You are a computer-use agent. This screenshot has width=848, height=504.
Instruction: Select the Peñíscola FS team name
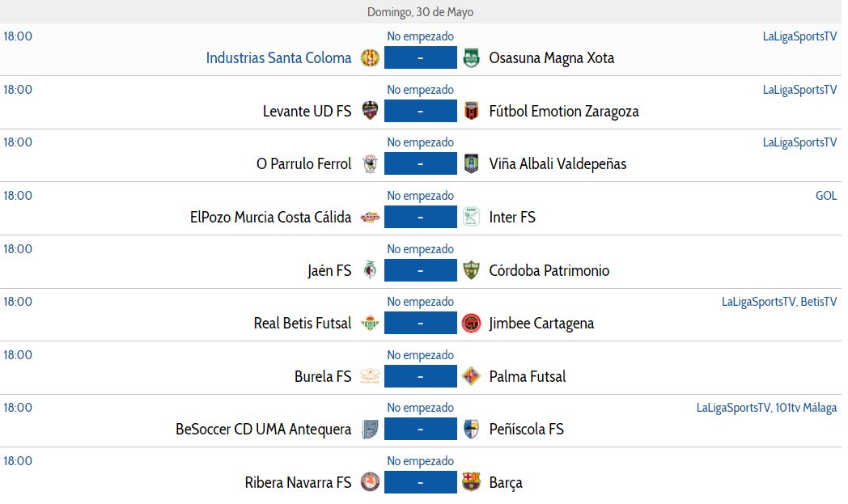point(526,430)
